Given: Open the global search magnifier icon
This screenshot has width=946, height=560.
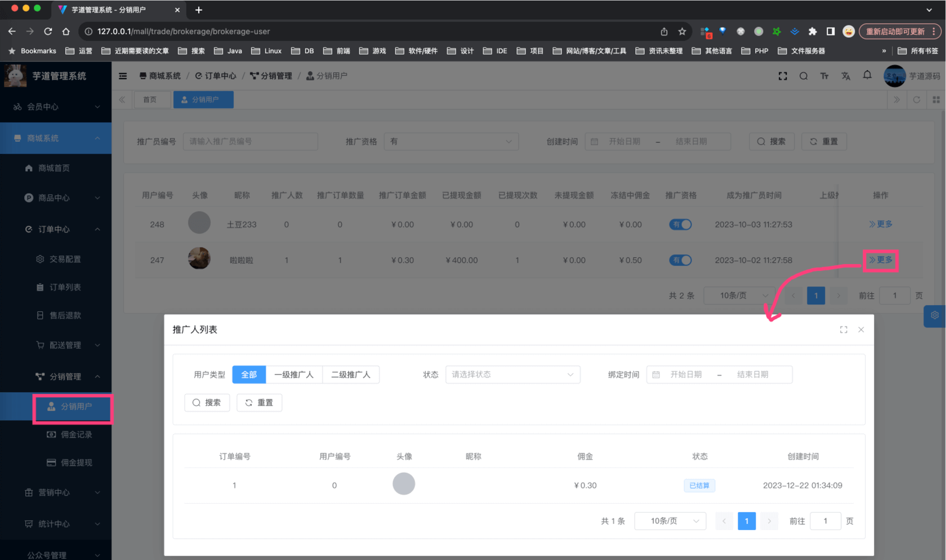Looking at the screenshot, I should pyautogui.click(x=804, y=76).
